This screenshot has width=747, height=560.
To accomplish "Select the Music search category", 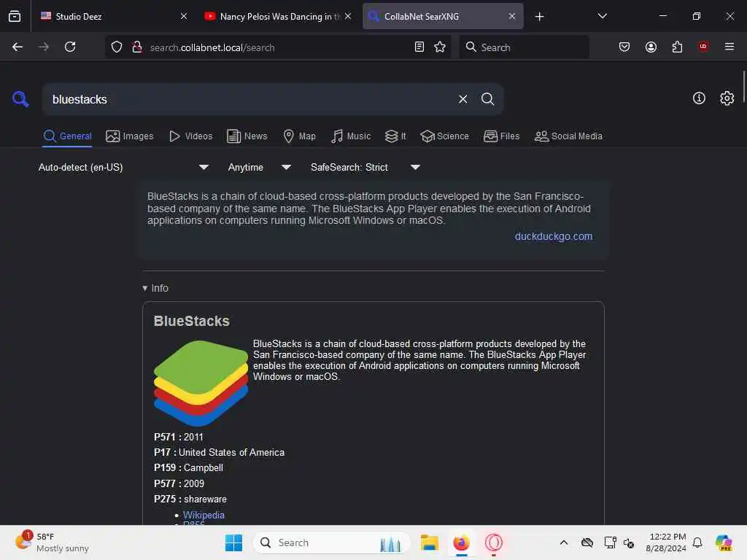I will pyautogui.click(x=351, y=136).
